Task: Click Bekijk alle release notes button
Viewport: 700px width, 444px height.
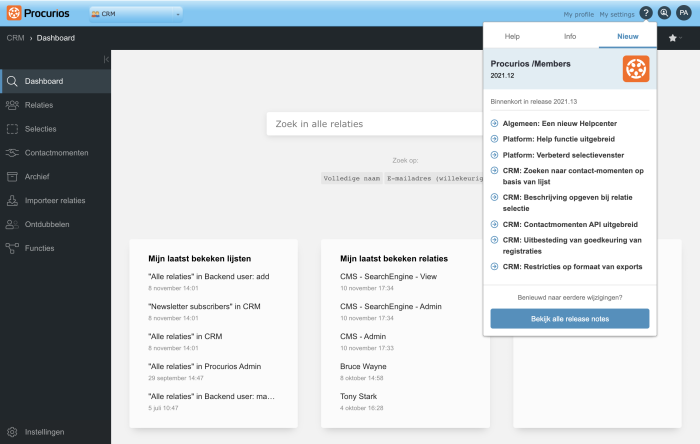Action: 570,319
